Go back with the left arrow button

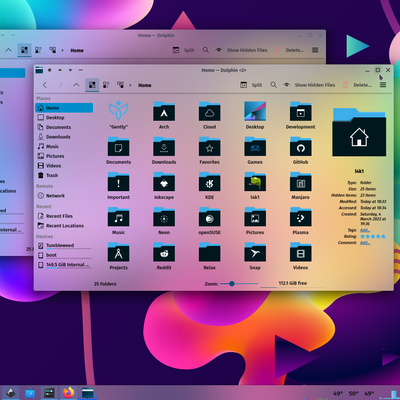click(45, 85)
